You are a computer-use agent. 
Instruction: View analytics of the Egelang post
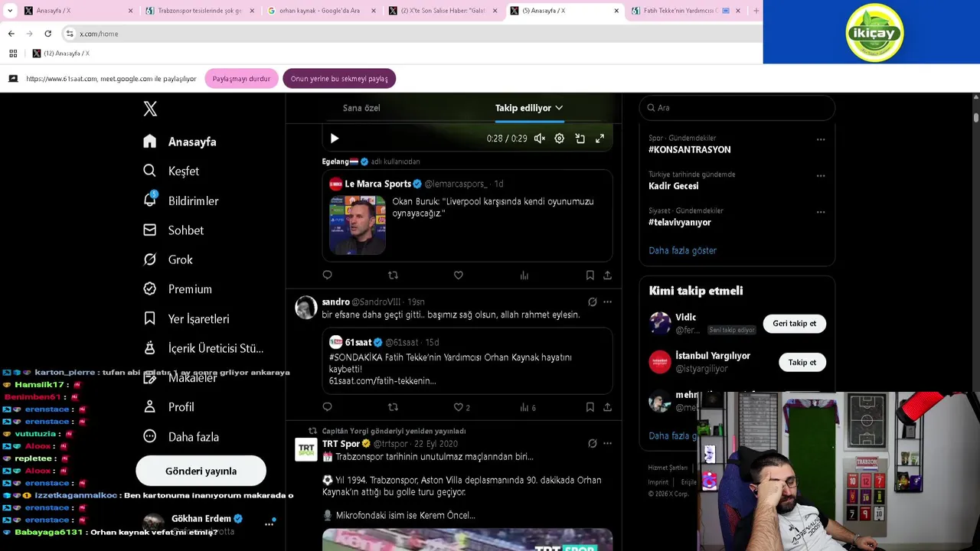[x=524, y=275]
